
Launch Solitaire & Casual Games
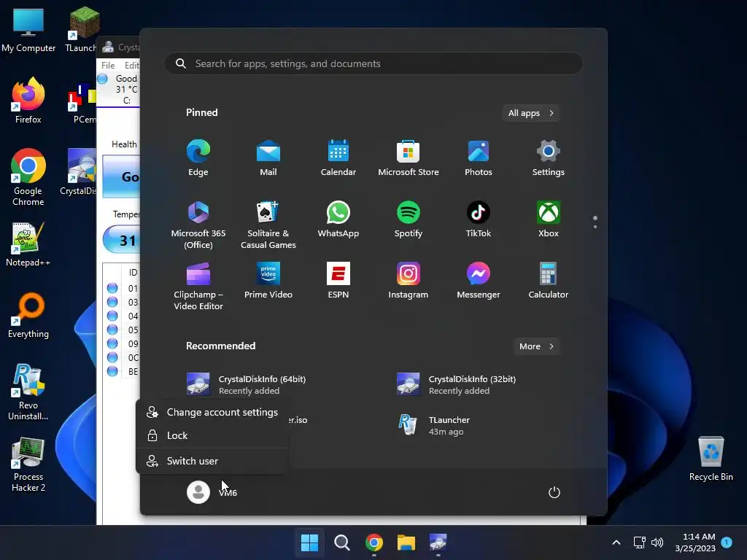(x=268, y=225)
